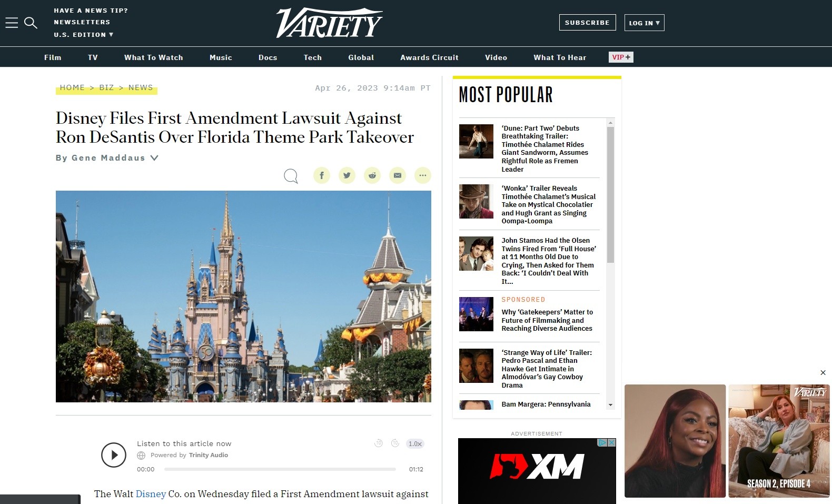Click up arrow of Most Popular scrollbar
This screenshot has width=832, height=504.
point(611,122)
